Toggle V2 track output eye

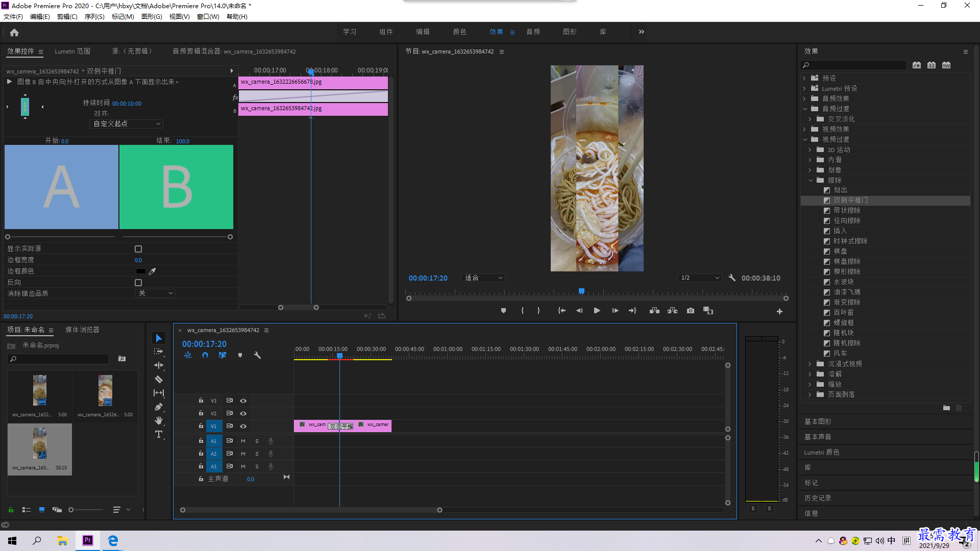pyautogui.click(x=243, y=413)
